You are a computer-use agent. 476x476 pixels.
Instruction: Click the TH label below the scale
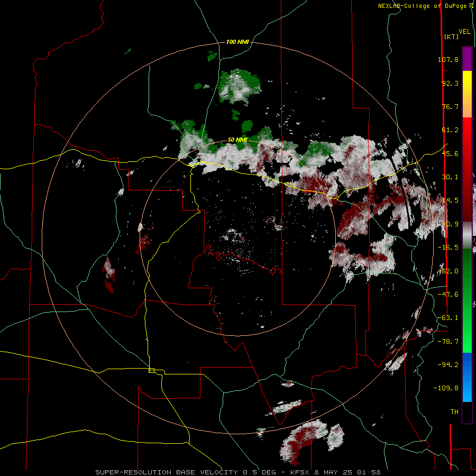point(454,412)
